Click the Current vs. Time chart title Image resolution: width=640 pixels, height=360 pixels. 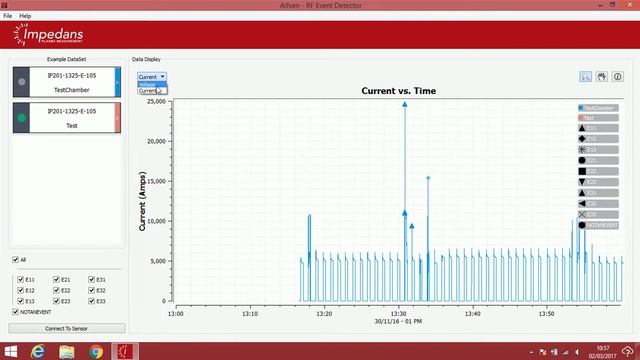pos(398,91)
